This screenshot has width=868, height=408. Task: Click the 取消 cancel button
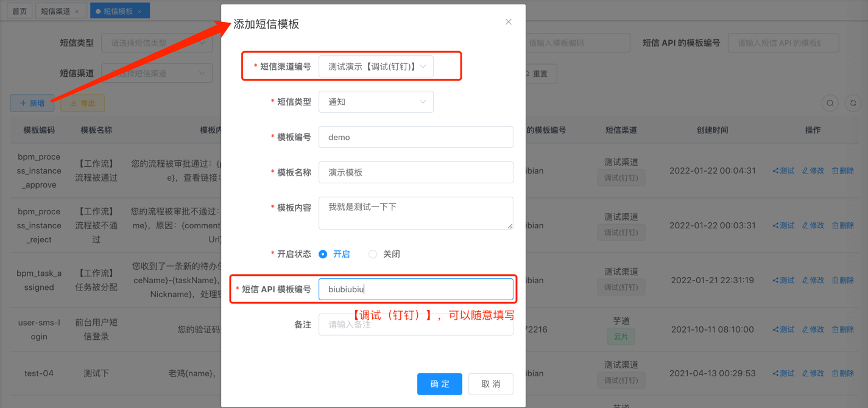(491, 384)
